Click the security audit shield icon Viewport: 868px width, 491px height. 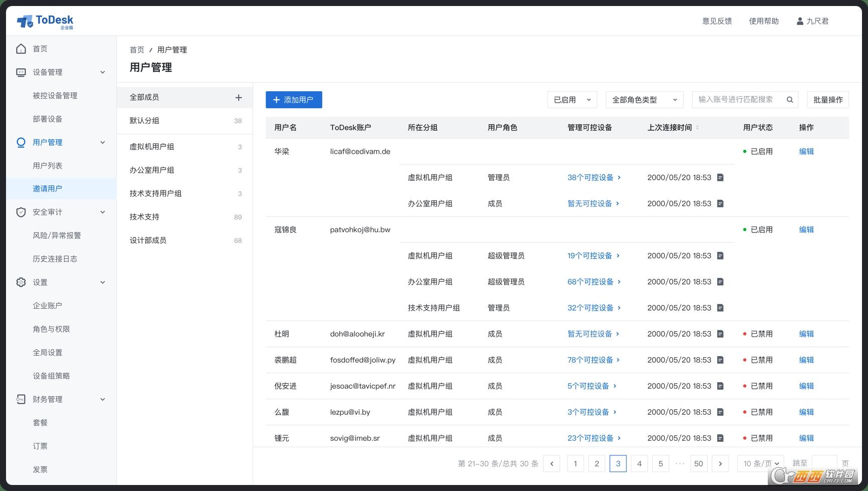[x=21, y=212]
